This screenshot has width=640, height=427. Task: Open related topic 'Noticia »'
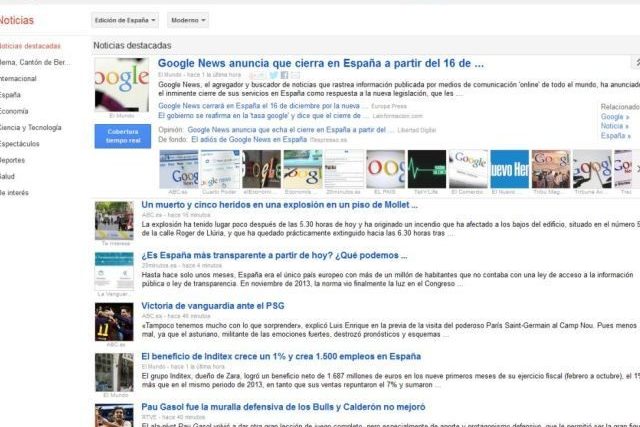pos(615,126)
